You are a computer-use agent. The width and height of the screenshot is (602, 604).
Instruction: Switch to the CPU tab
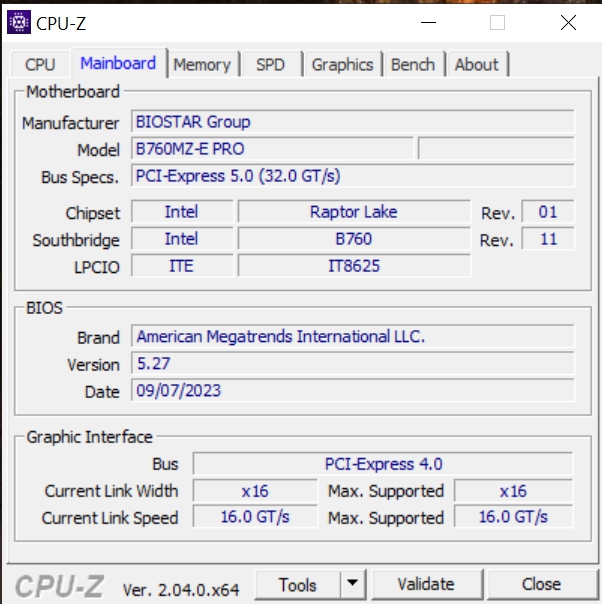coord(40,64)
